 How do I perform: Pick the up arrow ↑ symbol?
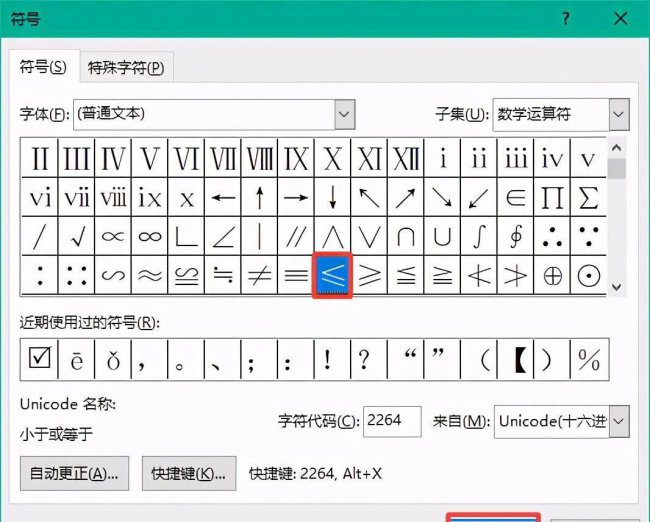260,197
